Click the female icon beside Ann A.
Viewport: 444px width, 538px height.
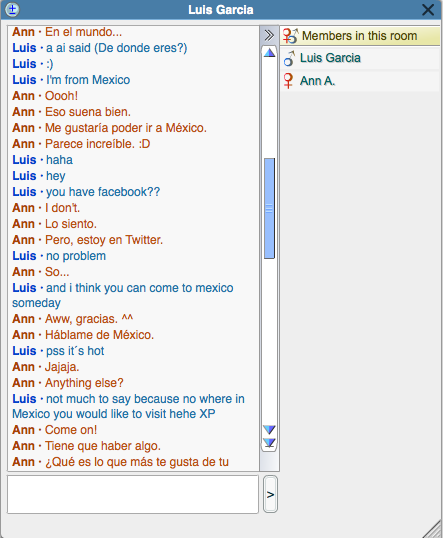pos(288,81)
